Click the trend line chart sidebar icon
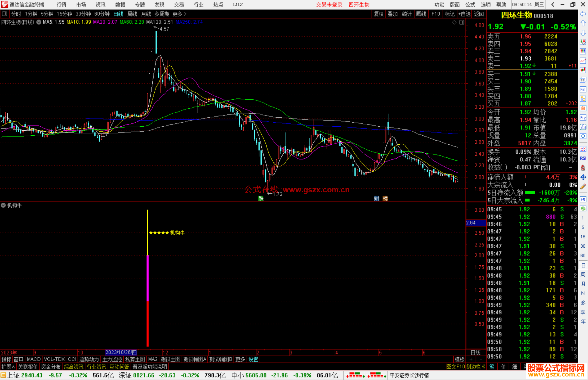Screen dimensions: 588x380 point(583,61)
